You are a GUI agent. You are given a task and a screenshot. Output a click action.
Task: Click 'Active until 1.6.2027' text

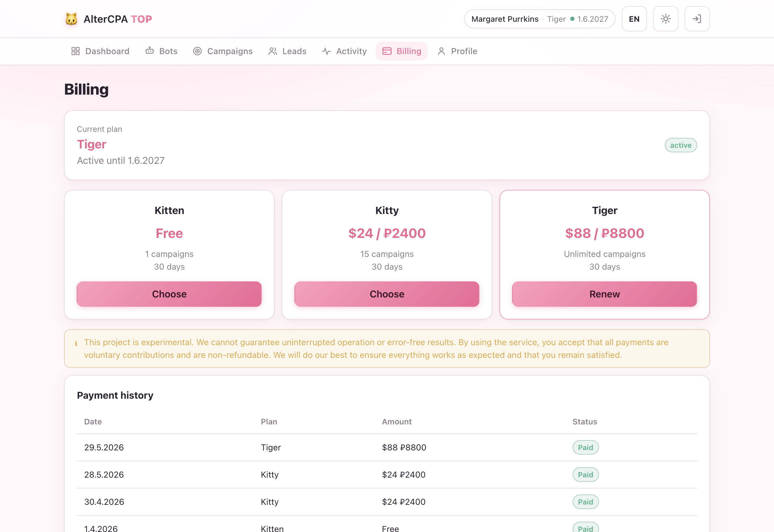121,160
